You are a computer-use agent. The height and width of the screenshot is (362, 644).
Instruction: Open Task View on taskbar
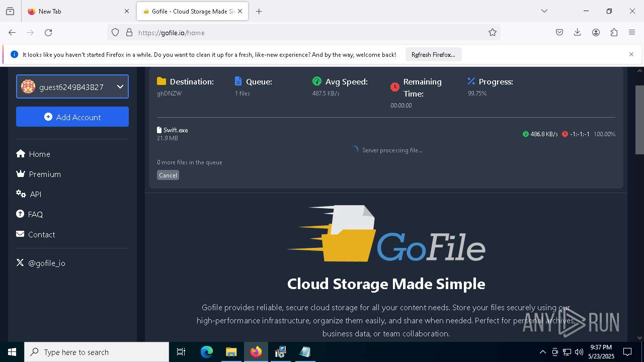coord(181,352)
